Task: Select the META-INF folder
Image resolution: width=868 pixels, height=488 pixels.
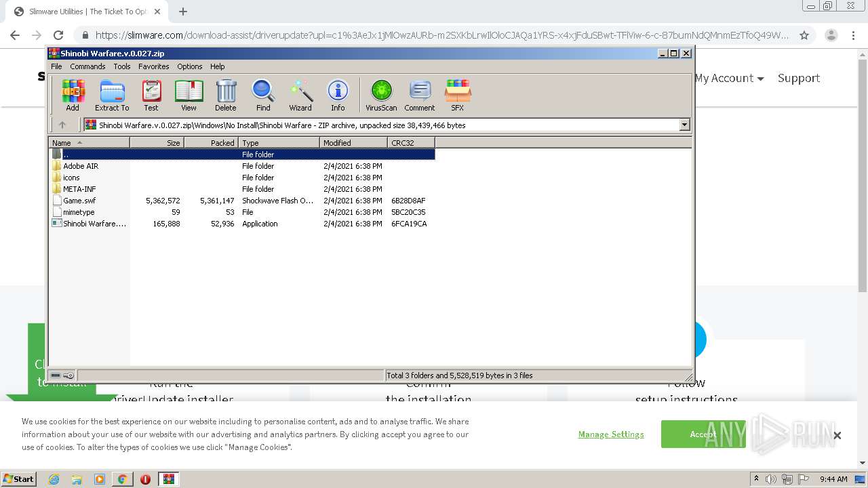Action: point(79,189)
